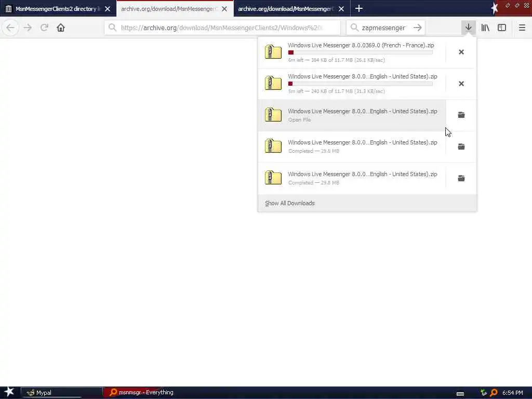Open the Library bookshelf icon
The width and height of the screenshot is (532, 399).
pyautogui.click(x=485, y=28)
